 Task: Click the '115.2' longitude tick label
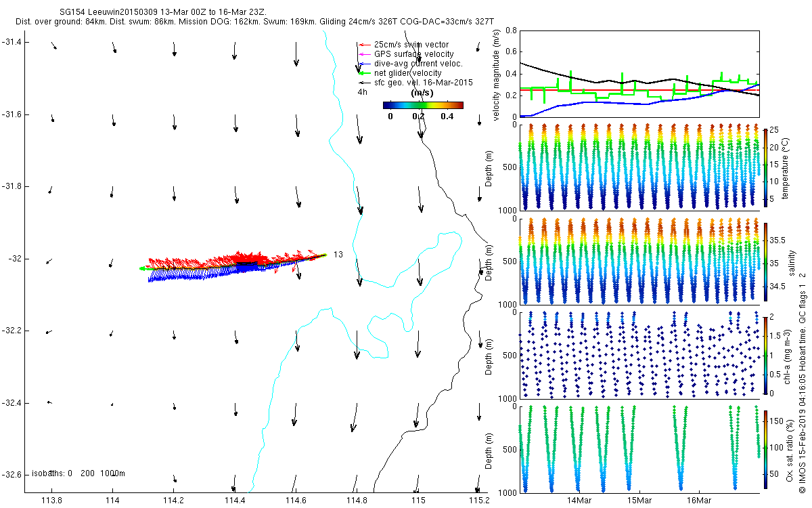tap(478, 501)
